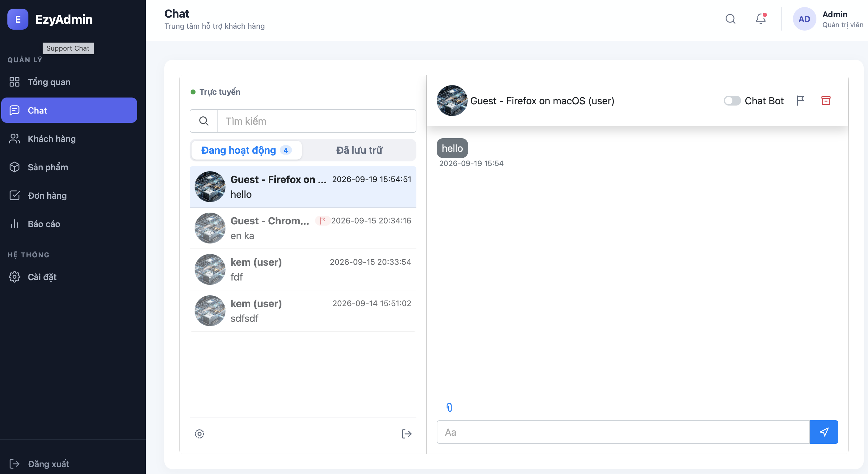Click the paperclip attachment icon
868x474 pixels.
pyautogui.click(x=449, y=407)
